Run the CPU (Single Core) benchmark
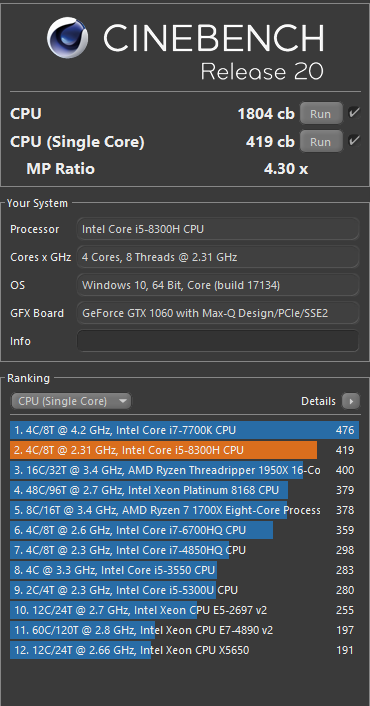The width and height of the screenshot is (370, 706). tap(320, 142)
